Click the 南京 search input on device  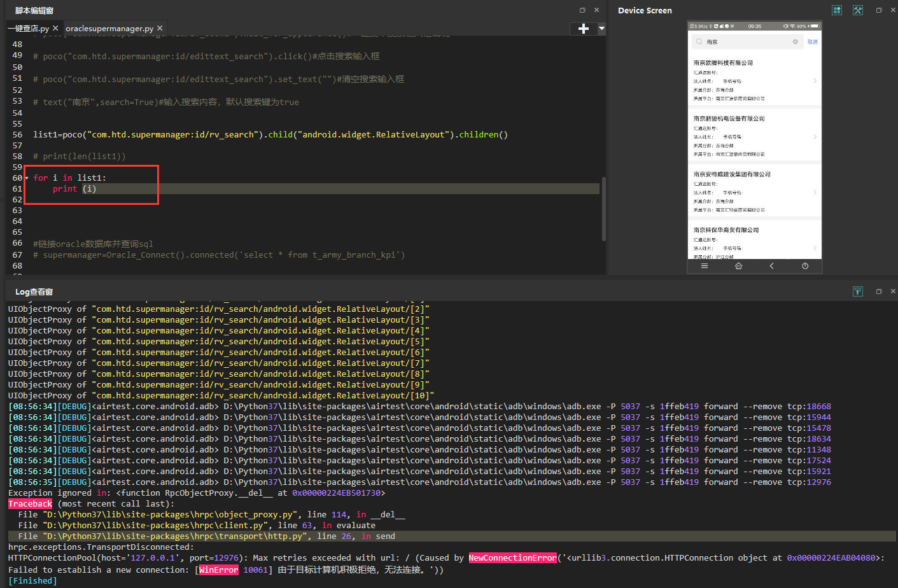coord(748,42)
